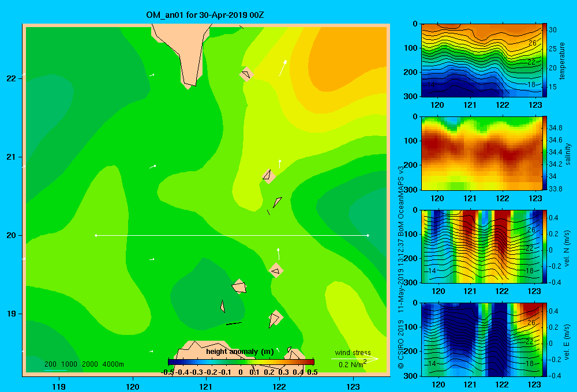
Task: Click longitude 119 label below main map
Action: tap(59, 386)
